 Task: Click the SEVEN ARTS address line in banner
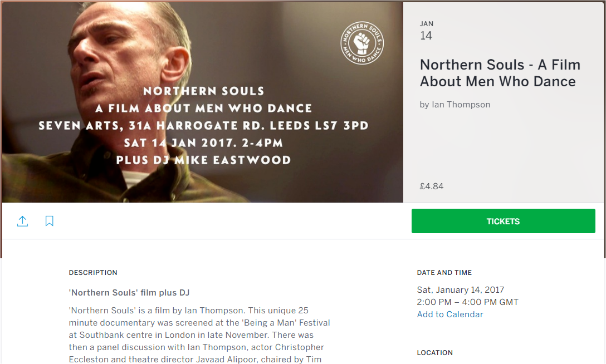(x=203, y=125)
